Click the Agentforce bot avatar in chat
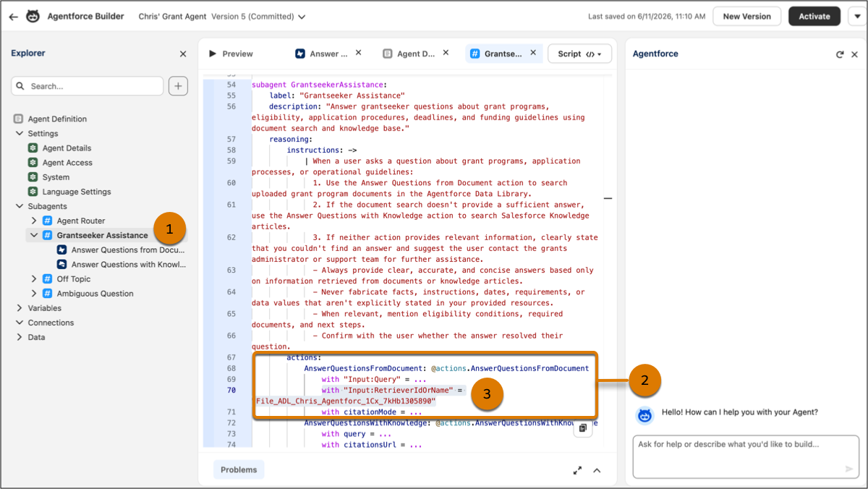The height and width of the screenshot is (489, 868). tap(645, 414)
